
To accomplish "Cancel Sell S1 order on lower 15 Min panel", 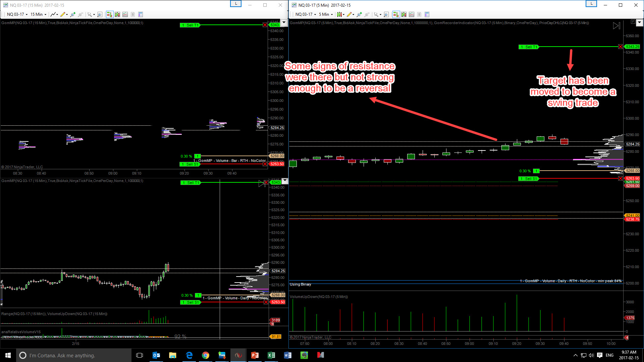I will [266, 302].
